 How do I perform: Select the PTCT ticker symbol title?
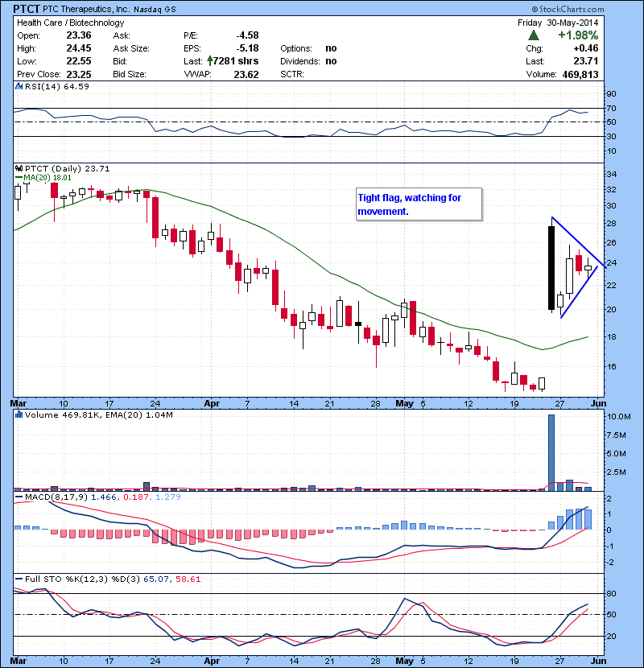pos(27,9)
